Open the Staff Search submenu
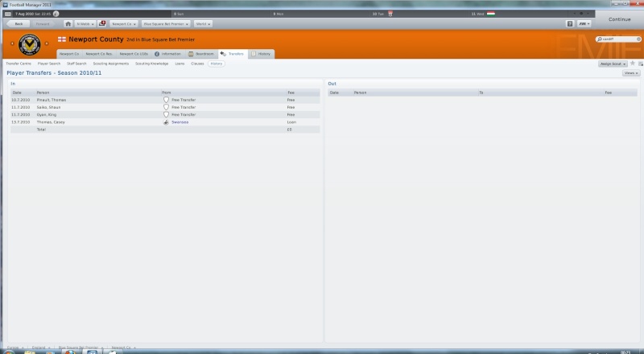644x354 pixels. [76, 64]
